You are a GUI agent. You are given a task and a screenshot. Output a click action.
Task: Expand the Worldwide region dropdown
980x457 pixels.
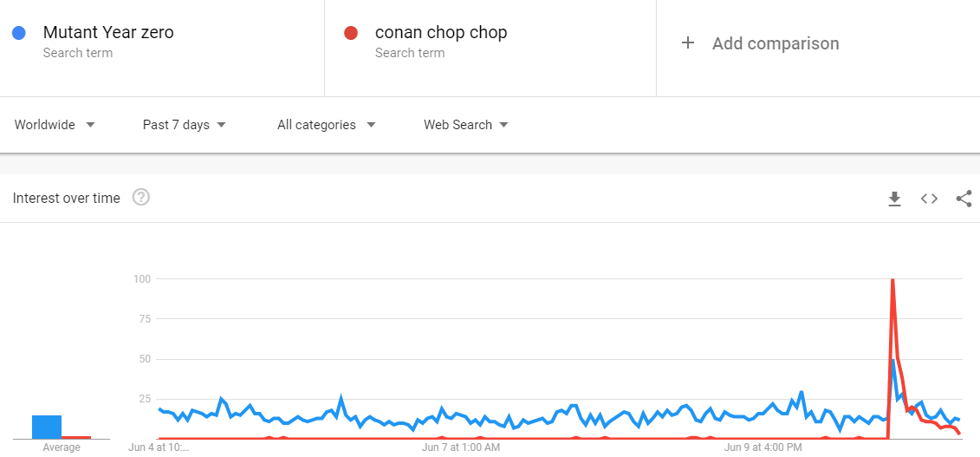tap(55, 124)
